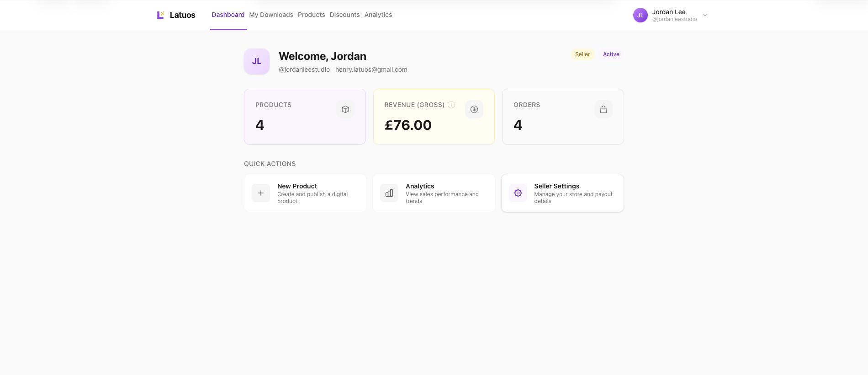Expand the Jordan Lee account dropdown chevron

(705, 15)
